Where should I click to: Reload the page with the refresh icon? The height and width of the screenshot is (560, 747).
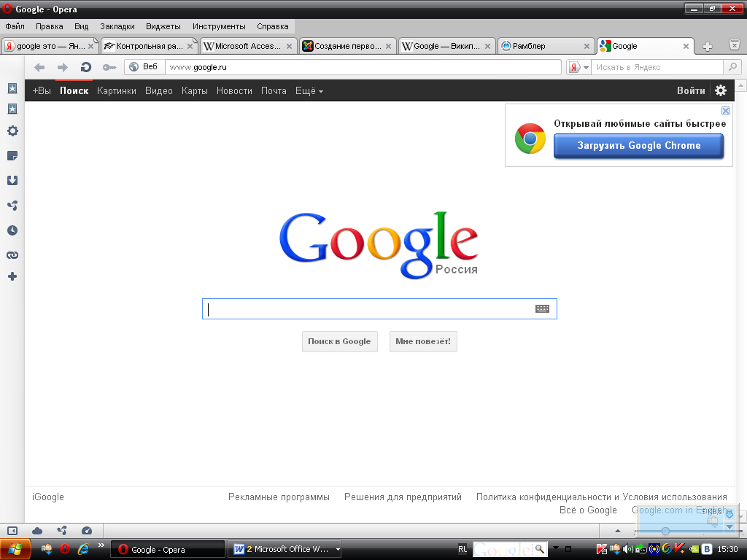click(x=86, y=67)
